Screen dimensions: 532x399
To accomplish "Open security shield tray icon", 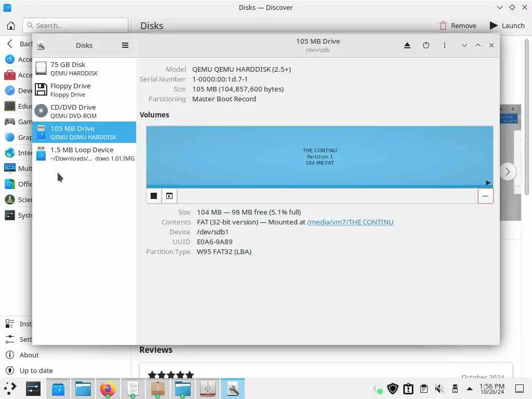I will click(393, 389).
